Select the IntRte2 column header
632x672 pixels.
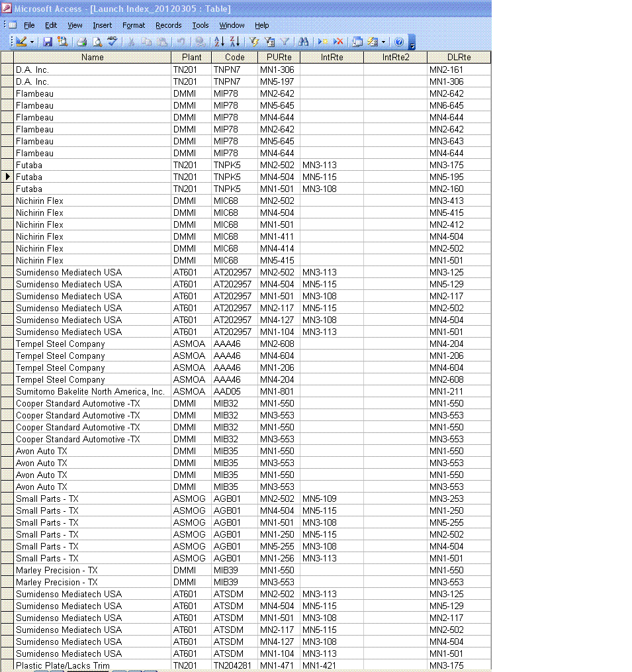(396, 57)
